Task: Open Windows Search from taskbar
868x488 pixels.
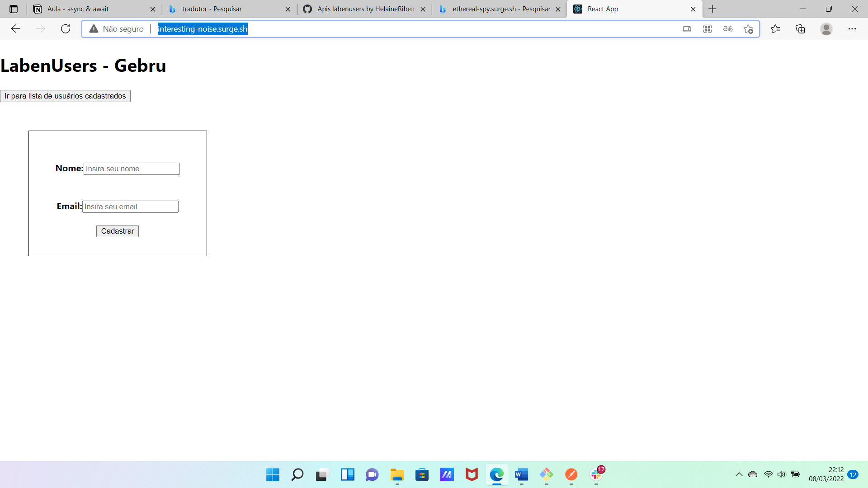Action: tap(297, 474)
